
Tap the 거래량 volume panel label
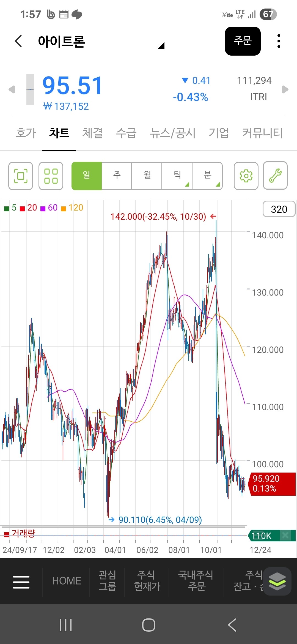pyautogui.click(x=20, y=533)
